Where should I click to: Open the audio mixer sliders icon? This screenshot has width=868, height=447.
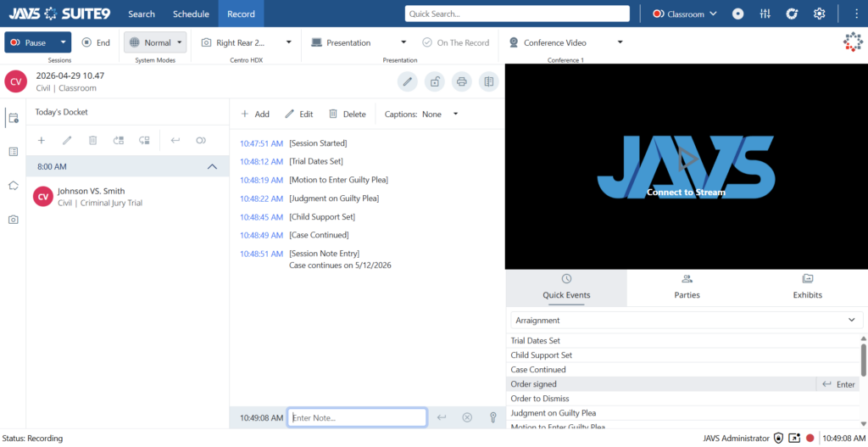click(x=765, y=14)
